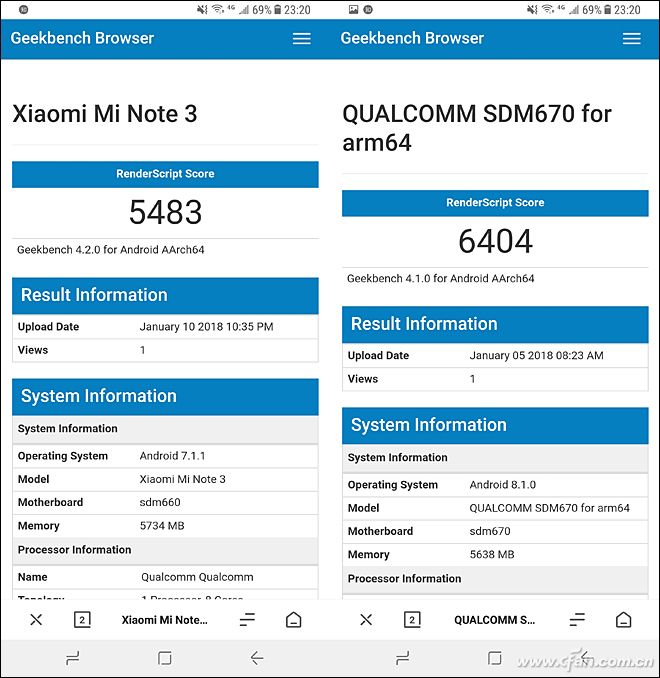
Task: Click 'Xiaomi Mi Note 3' page heading
Action: pos(105,114)
